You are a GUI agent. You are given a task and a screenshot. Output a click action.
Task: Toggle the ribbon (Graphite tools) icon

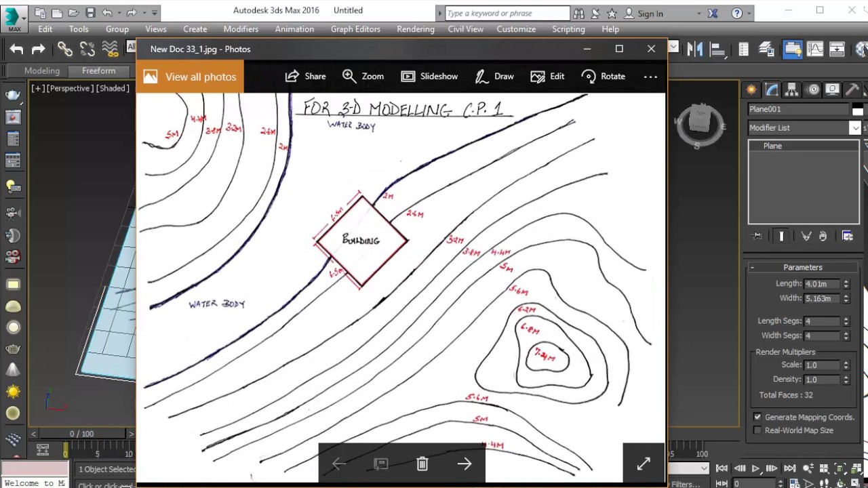(x=791, y=49)
